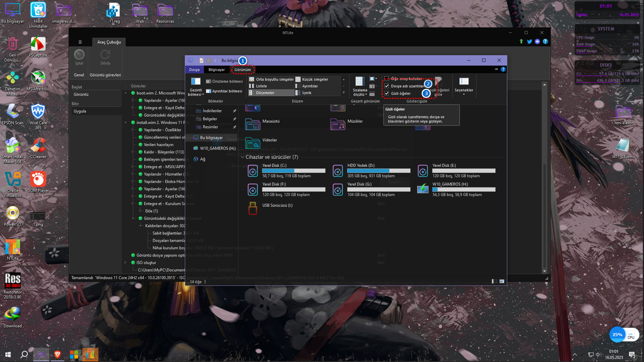Open the NTLite hamburger menu
This screenshot has width=644, height=362.
click(x=80, y=42)
